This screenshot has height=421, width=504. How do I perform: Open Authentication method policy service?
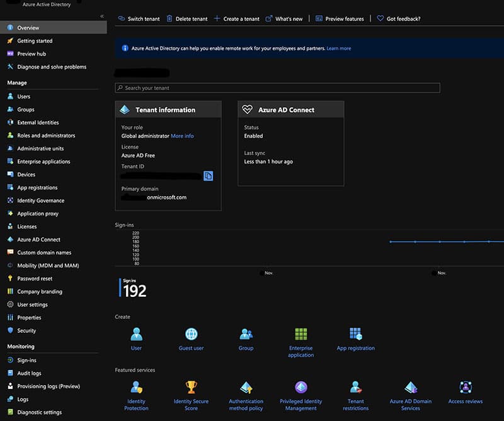(x=246, y=396)
